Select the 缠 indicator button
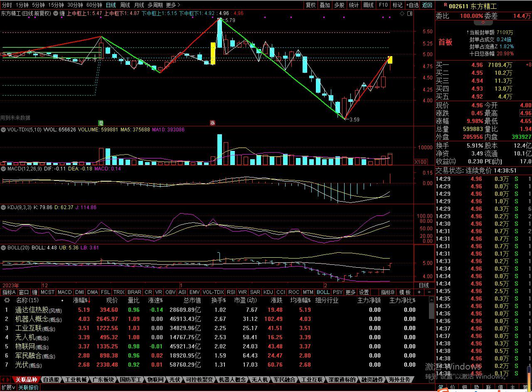Image resolution: width=532 pixels, height=392 pixels. tap(35, 292)
